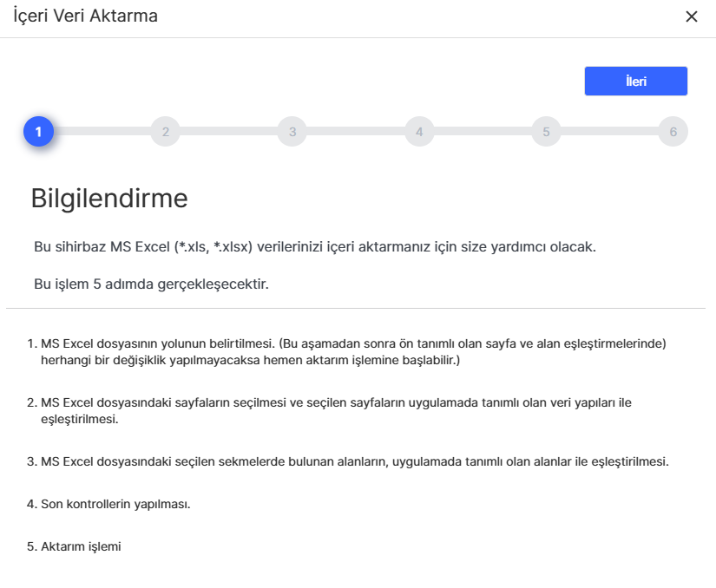Image resolution: width=716 pixels, height=588 pixels.
Task: Click the Bilgilendirme heading
Action: click(x=109, y=199)
